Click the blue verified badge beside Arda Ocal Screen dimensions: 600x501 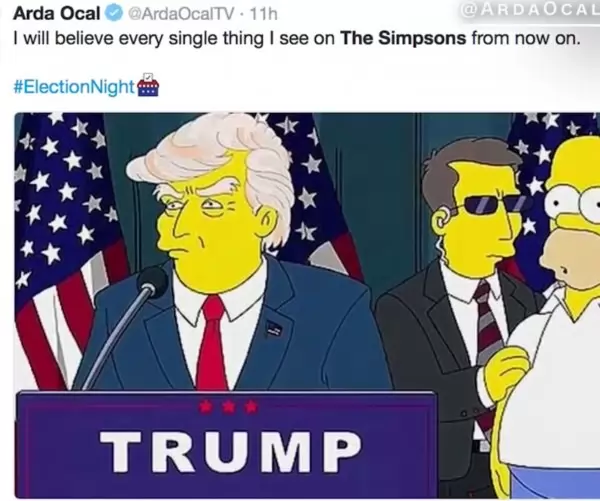pos(114,14)
